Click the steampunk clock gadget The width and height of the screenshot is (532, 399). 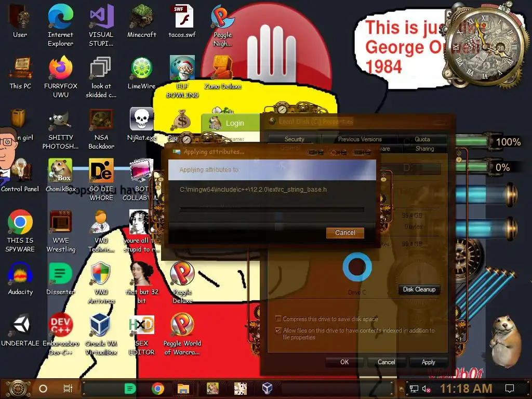pos(485,46)
